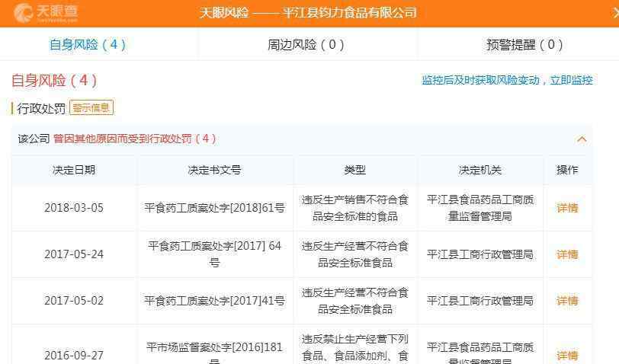Viewport: 619px width, 364px height.
Task: Click the 警示信息 badge
Action: pos(91,107)
